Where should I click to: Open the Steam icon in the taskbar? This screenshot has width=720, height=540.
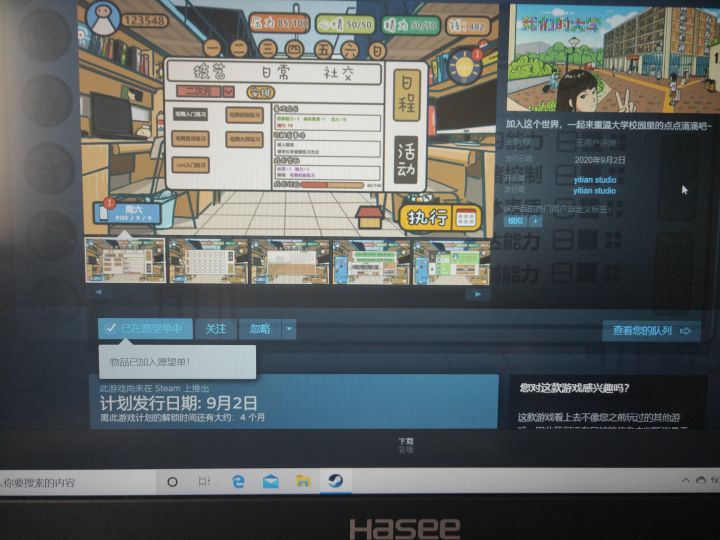point(335,481)
